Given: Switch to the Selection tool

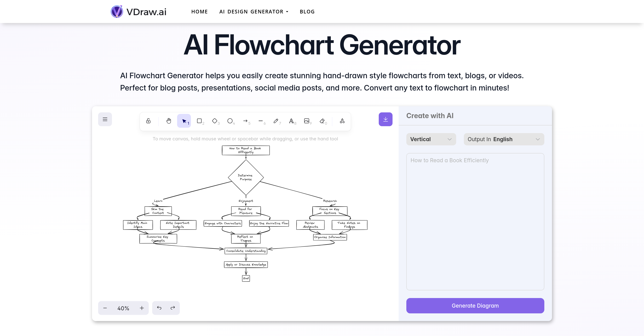Looking at the screenshot, I should (x=184, y=121).
